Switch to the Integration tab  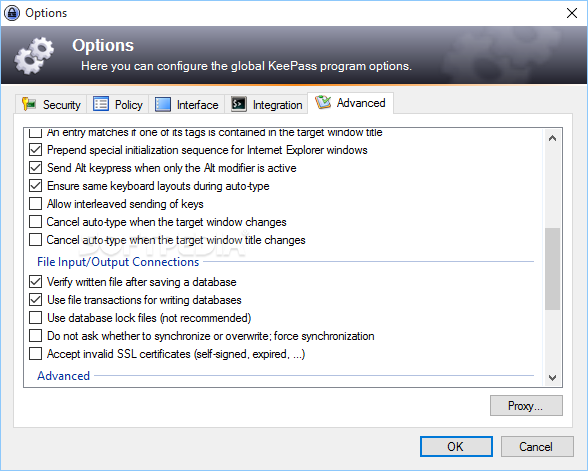click(x=266, y=104)
